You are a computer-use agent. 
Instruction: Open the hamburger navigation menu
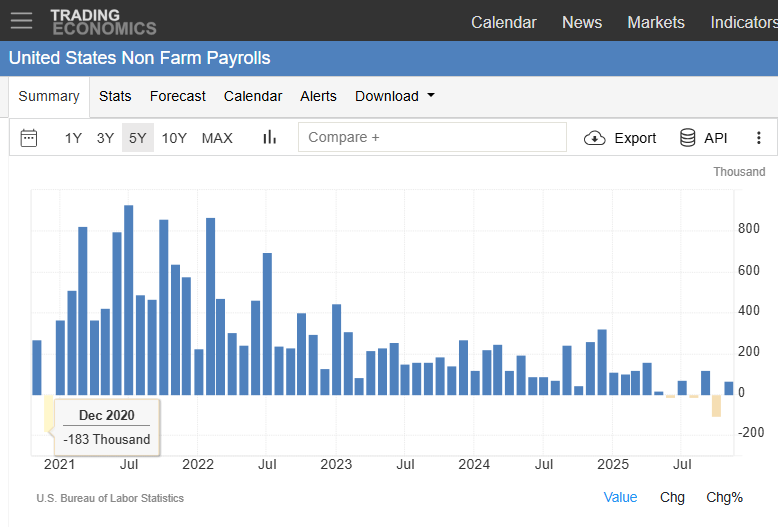pos(21,21)
